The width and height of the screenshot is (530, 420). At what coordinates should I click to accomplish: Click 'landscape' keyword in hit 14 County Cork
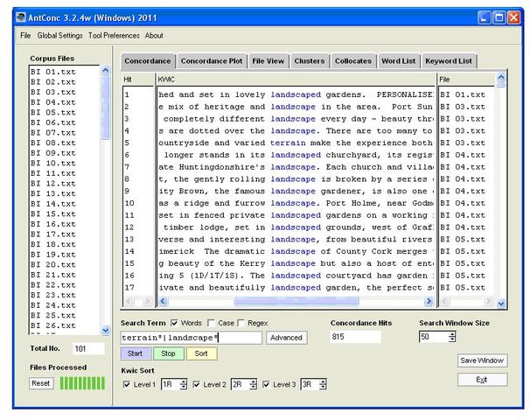tap(293, 252)
